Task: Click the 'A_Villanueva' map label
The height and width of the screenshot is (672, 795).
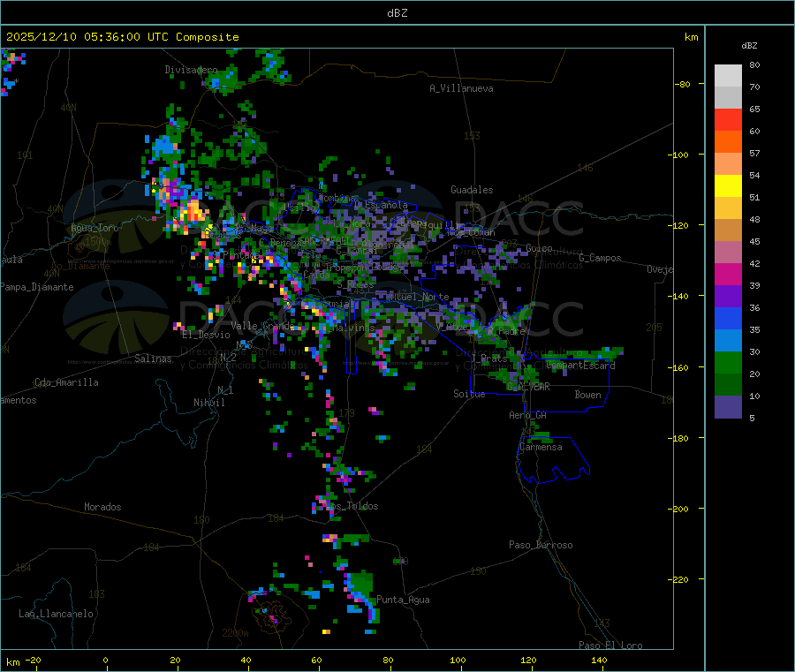Action: [x=461, y=88]
